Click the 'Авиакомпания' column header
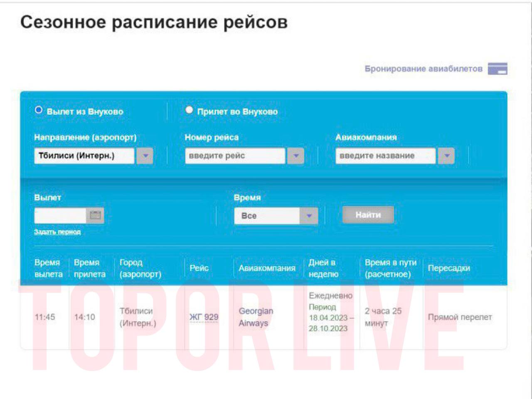The image size is (532, 399). 267,268
